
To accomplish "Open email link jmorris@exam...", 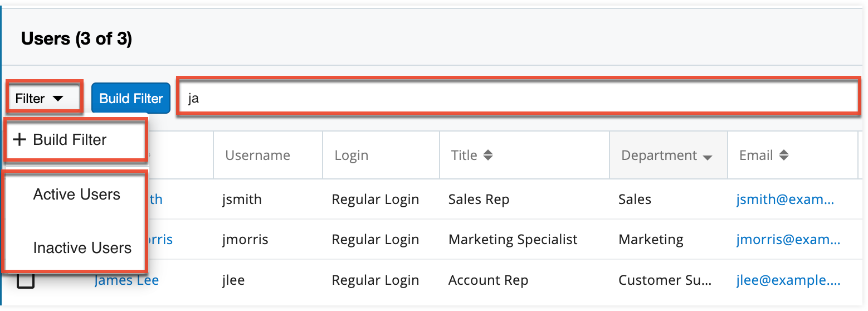I will [788, 240].
